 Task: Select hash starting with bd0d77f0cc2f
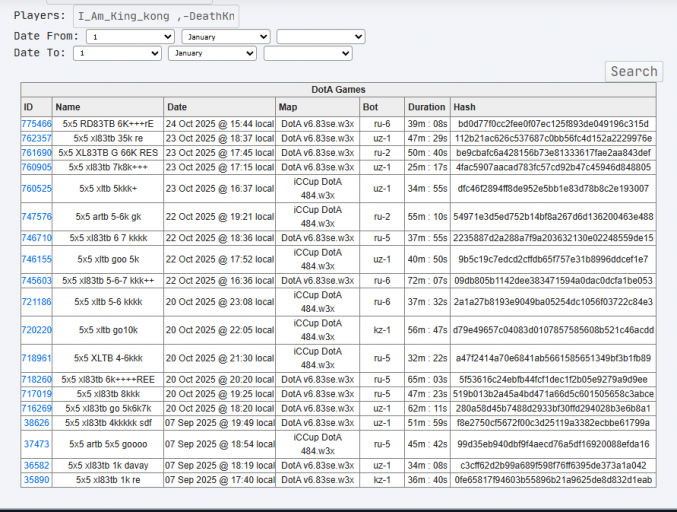click(553, 124)
